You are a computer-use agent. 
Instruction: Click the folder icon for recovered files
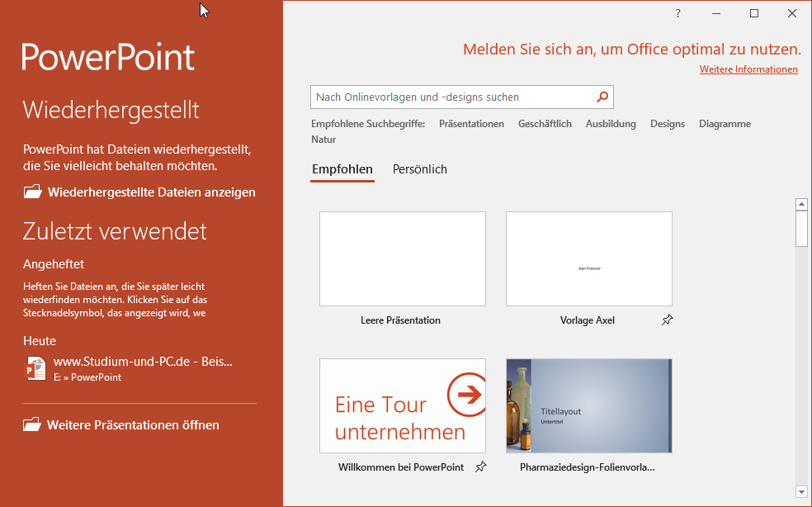click(33, 192)
